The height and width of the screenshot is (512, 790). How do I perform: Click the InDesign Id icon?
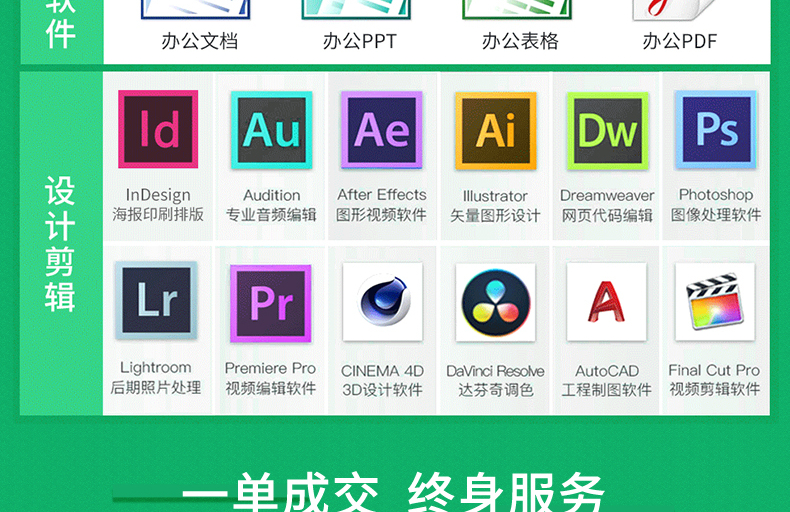click(x=158, y=129)
